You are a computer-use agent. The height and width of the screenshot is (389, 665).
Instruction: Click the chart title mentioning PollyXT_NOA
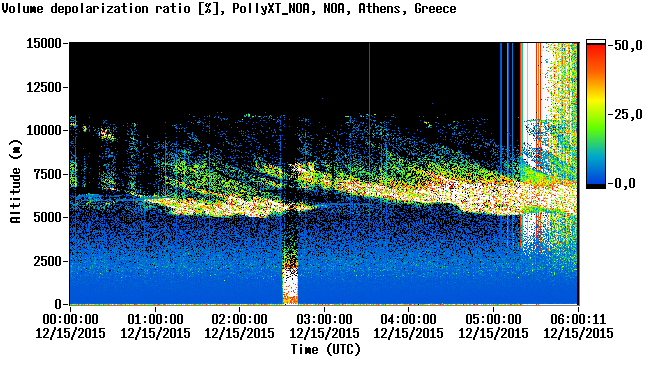click(x=229, y=8)
